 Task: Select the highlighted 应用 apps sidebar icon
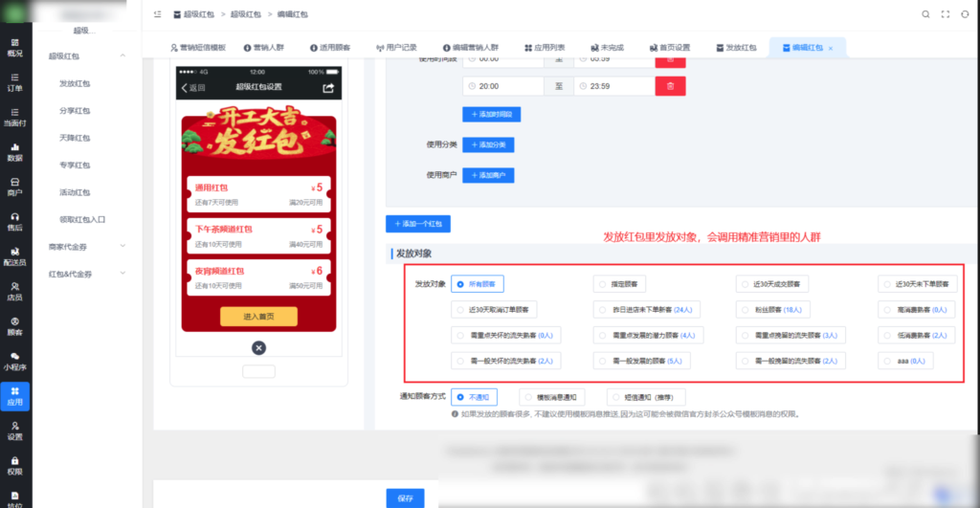(15, 396)
